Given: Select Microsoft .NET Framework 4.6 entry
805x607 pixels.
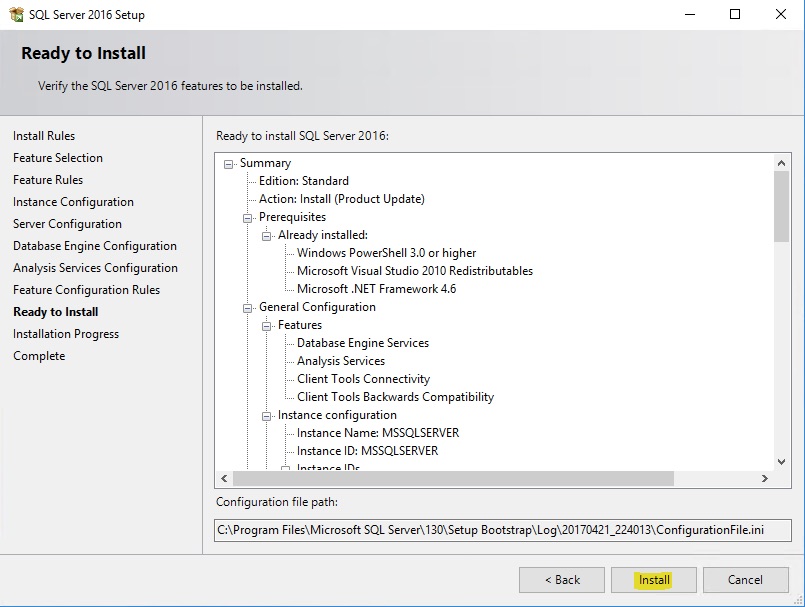Looking at the screenshot, I should coord(376,289).
